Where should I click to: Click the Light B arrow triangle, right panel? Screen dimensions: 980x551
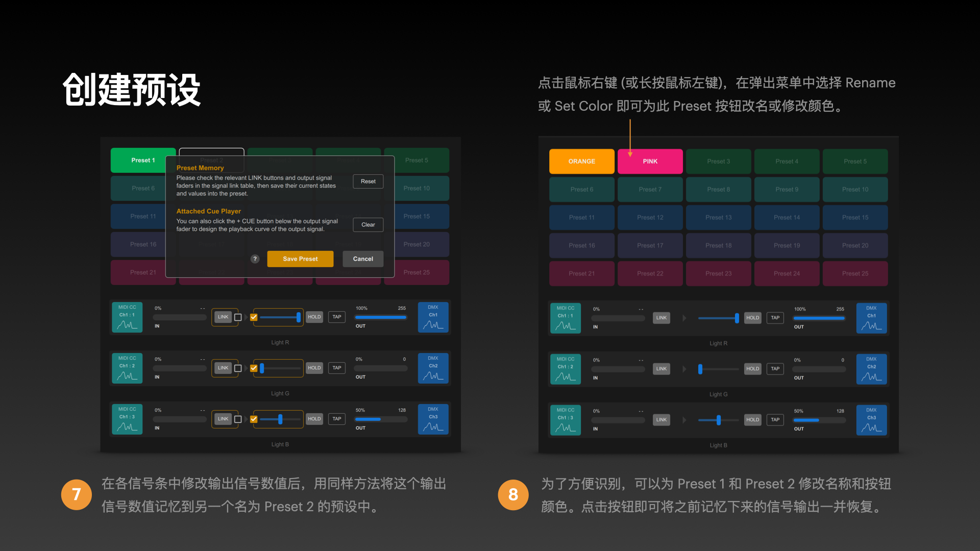[x=684, y=420]
